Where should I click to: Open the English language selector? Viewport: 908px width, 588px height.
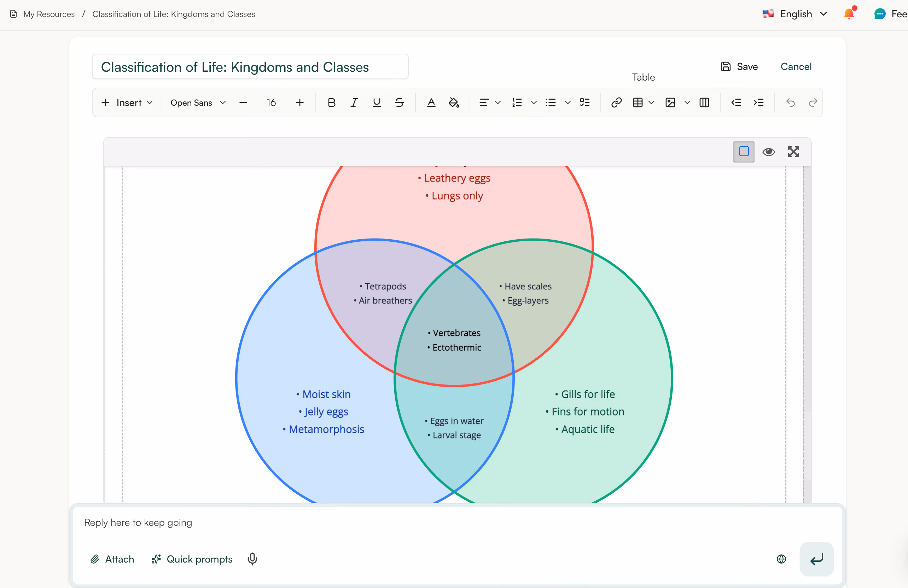795,14
